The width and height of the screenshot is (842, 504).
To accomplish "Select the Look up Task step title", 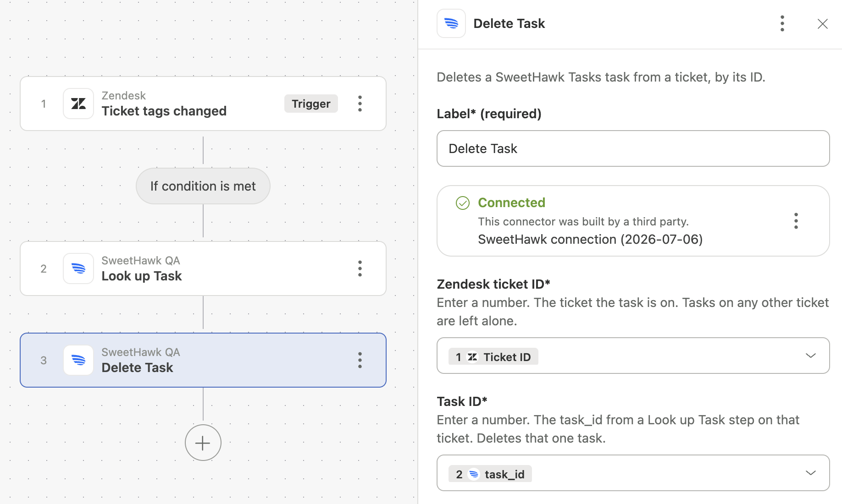I will click(x=142, y=276).
